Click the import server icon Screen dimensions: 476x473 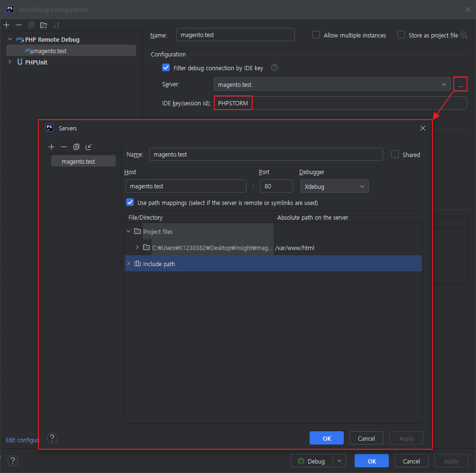[89, 147]
